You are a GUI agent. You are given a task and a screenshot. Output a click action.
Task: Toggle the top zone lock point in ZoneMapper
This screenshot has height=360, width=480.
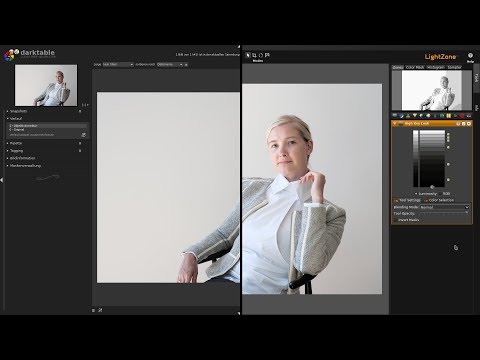pyautogui.click(x=448, y=133)
